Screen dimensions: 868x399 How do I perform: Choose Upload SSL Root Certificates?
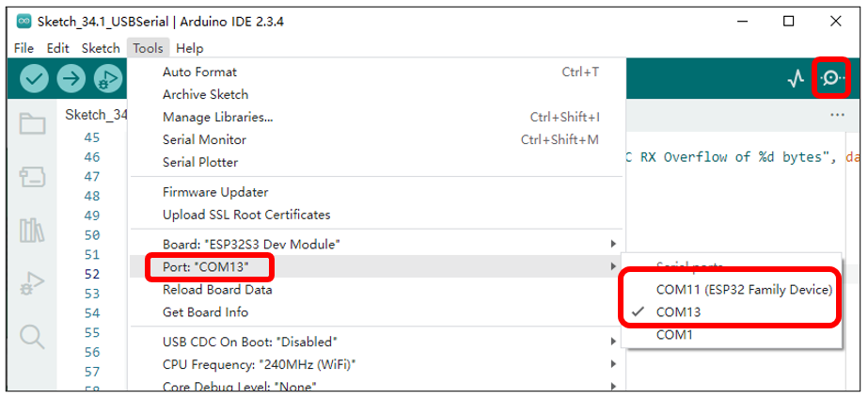(x=376, y=215)
